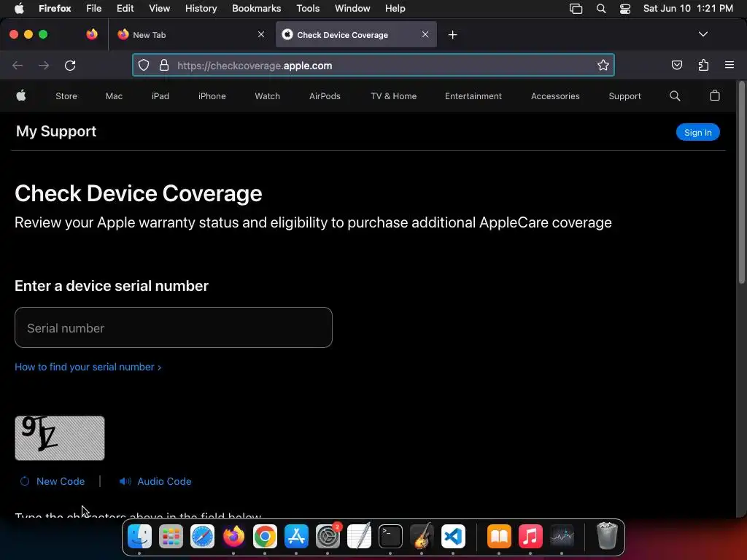Click the CAPTCHA code image

(60, 438)
